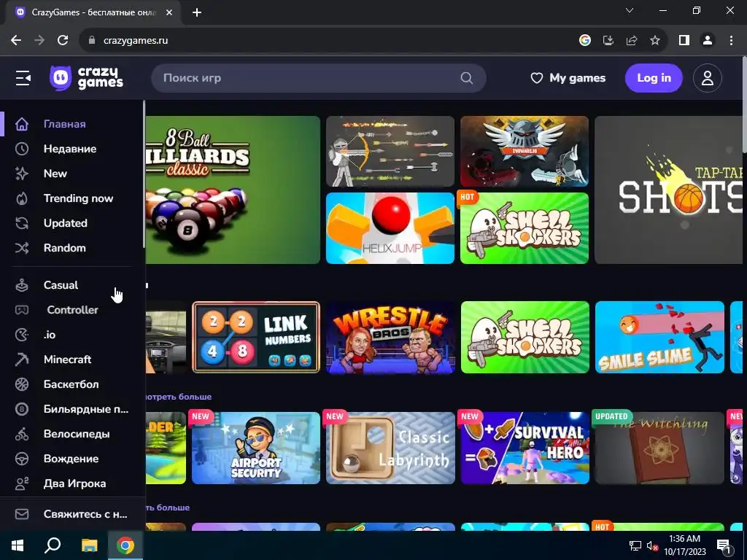Image resolution: width=747 pixels, height=560 pixels.
Task: Click the Trending now flame icon
Action: (22, 198)
